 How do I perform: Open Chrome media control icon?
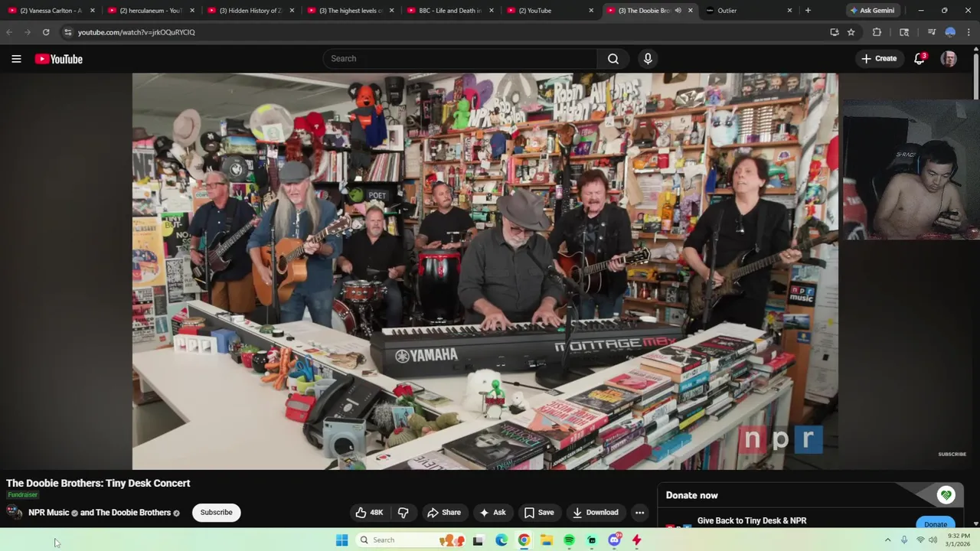(x=931, y=32)
